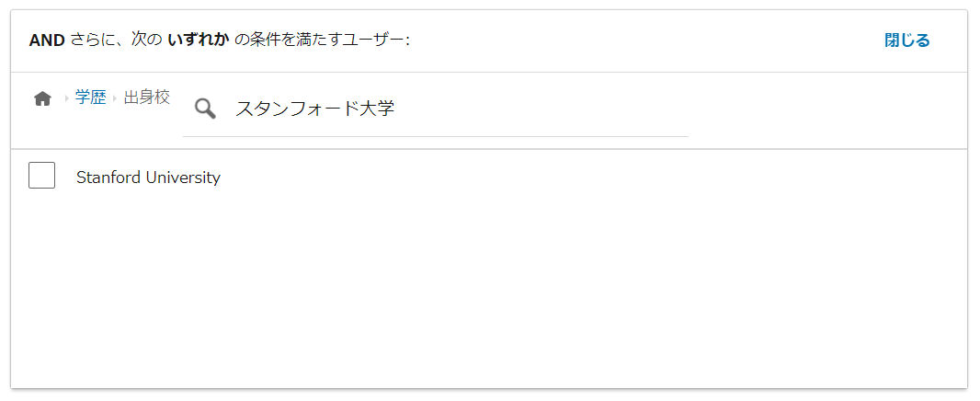The image size is (980, 401).
Task: Check the Stanford University checkbox
Action: 42,175
